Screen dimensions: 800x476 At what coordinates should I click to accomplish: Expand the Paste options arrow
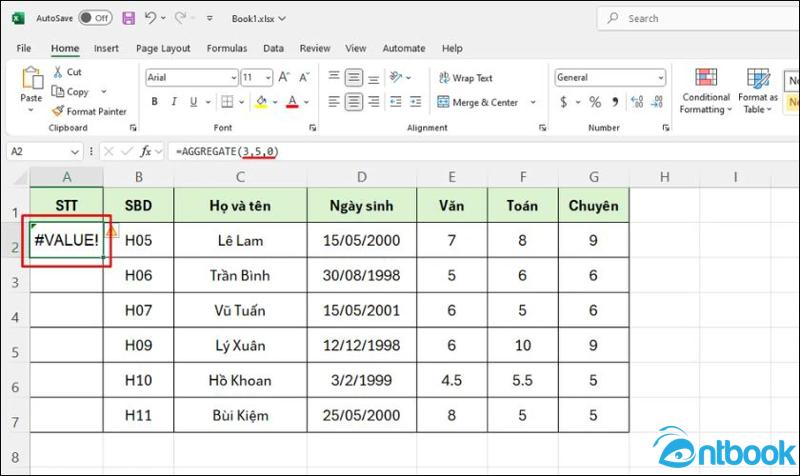pyautogui.click(x=31, y=110)
